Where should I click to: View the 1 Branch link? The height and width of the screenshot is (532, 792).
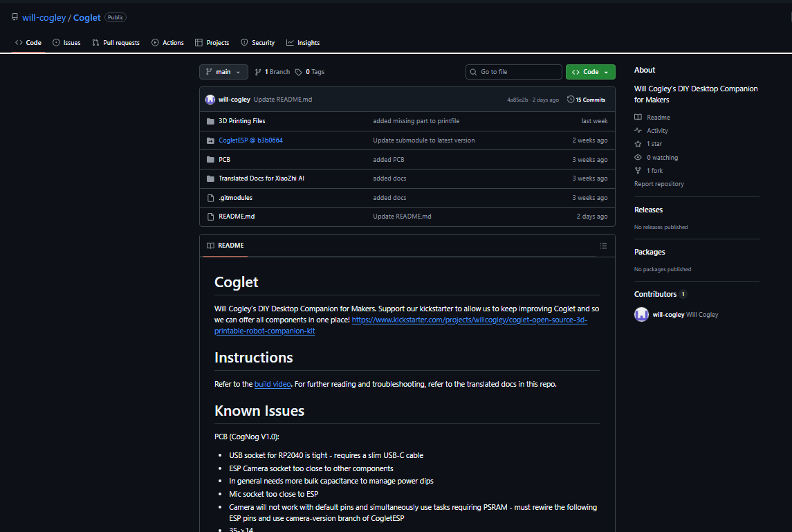click(273, 72)
